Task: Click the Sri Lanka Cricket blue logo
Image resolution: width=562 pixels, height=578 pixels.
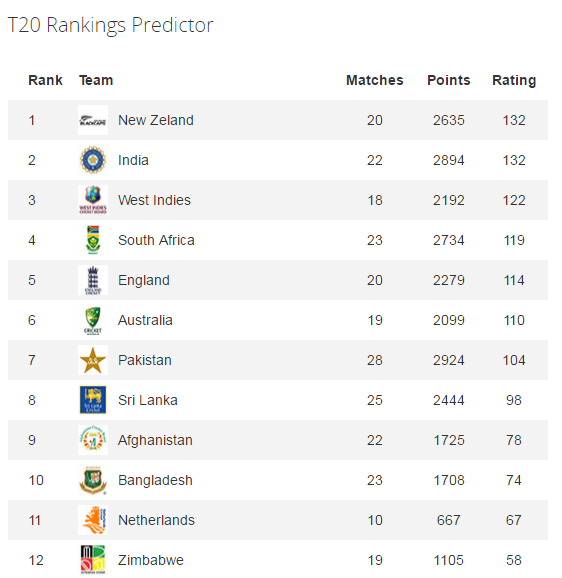Action: click(93, 400)
